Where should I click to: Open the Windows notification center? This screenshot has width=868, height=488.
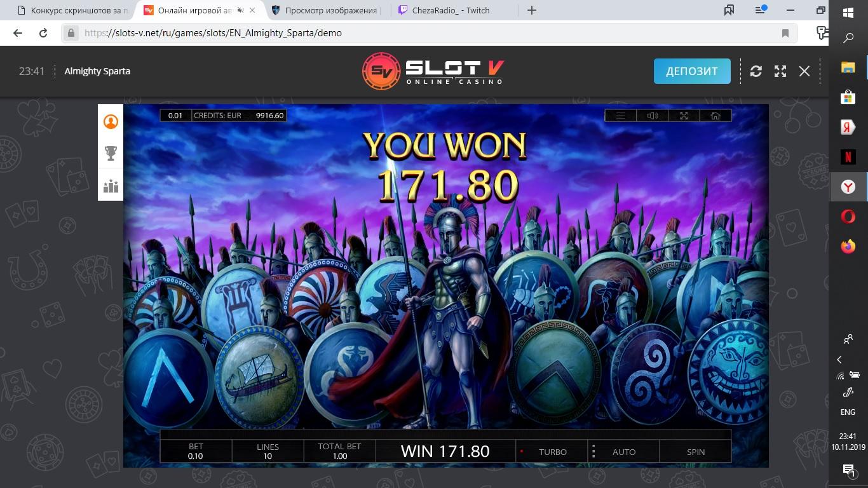point(848,470)
